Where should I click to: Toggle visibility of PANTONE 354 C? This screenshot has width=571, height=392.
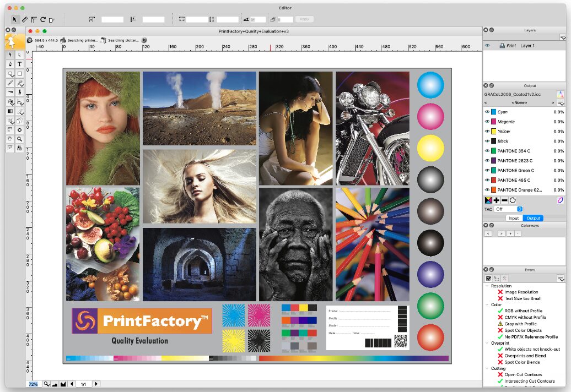coord(487,151)
